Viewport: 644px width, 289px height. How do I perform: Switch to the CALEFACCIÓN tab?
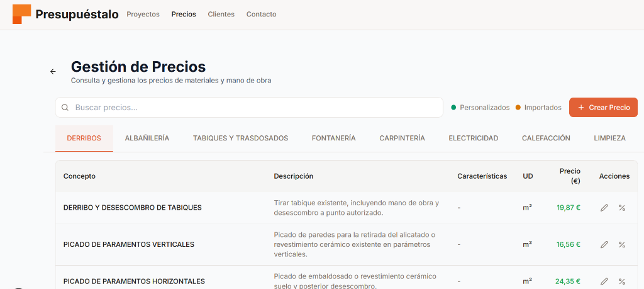point(546,138)
